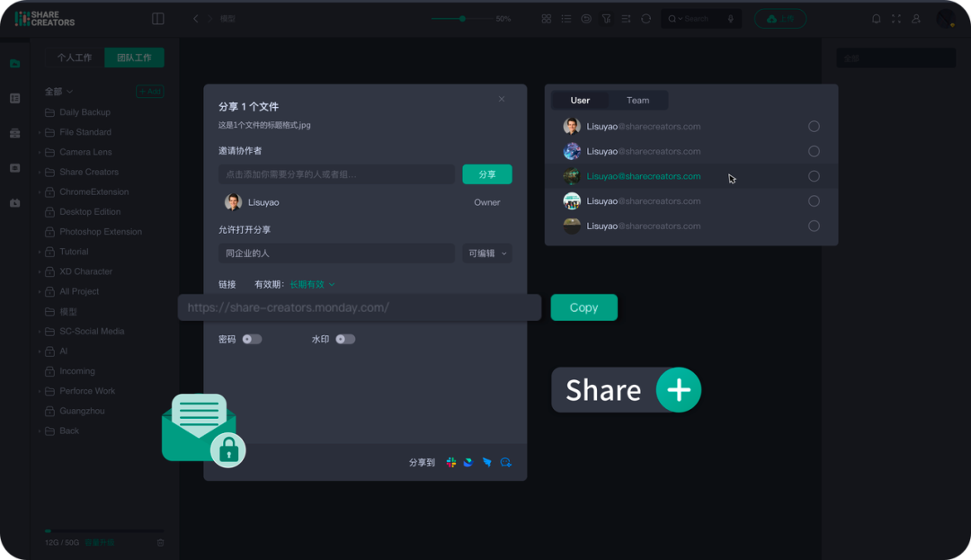Click the 模型 breadcrumb label

[x=227, y=19]
